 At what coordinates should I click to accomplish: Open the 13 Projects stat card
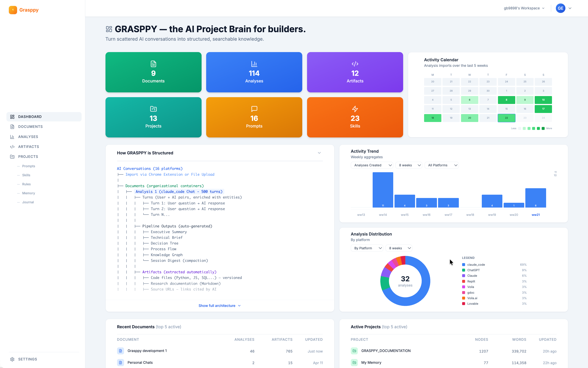pyautogui.click(x=153, y=117)
